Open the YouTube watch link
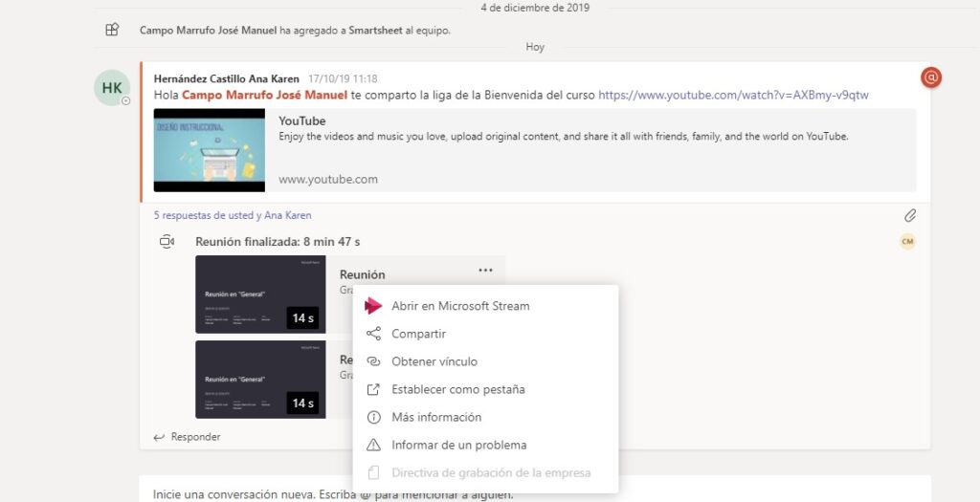Screen dimensions: 980x502 pos(733,96)
